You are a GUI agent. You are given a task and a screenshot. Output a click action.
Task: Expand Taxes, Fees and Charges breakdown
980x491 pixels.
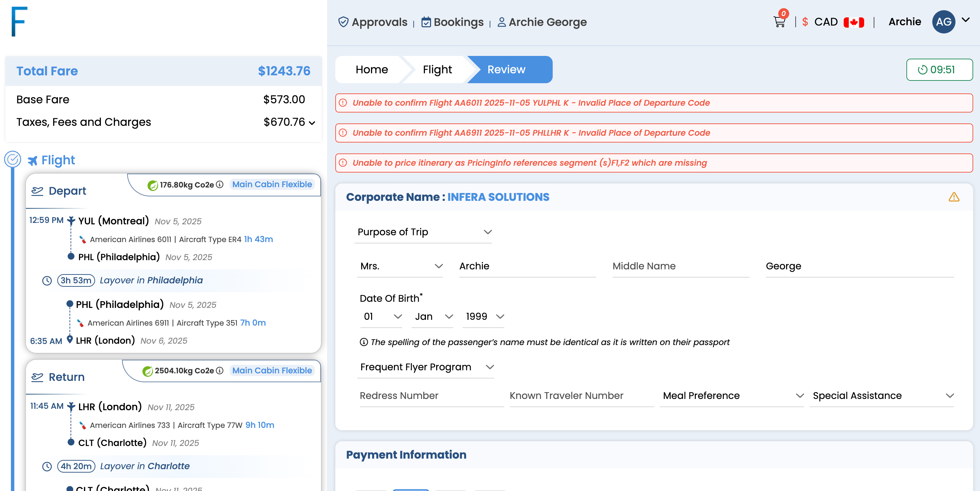click(312, 123)
